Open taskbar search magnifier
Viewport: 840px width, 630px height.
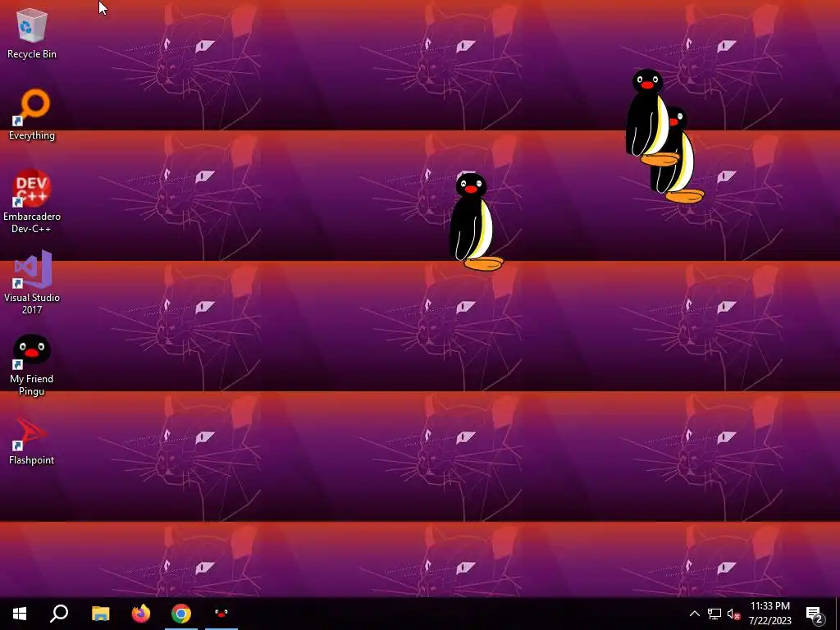[59, 614]
